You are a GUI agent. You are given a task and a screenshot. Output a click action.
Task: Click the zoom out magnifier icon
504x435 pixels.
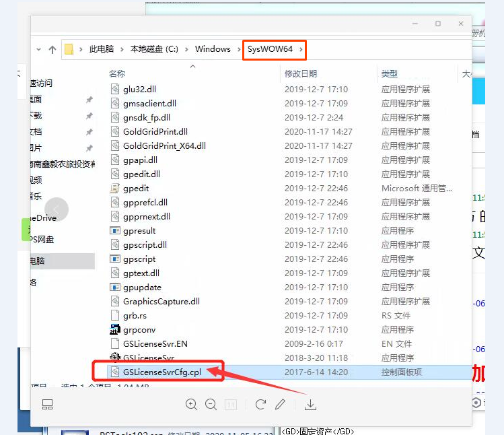(211, 404)
